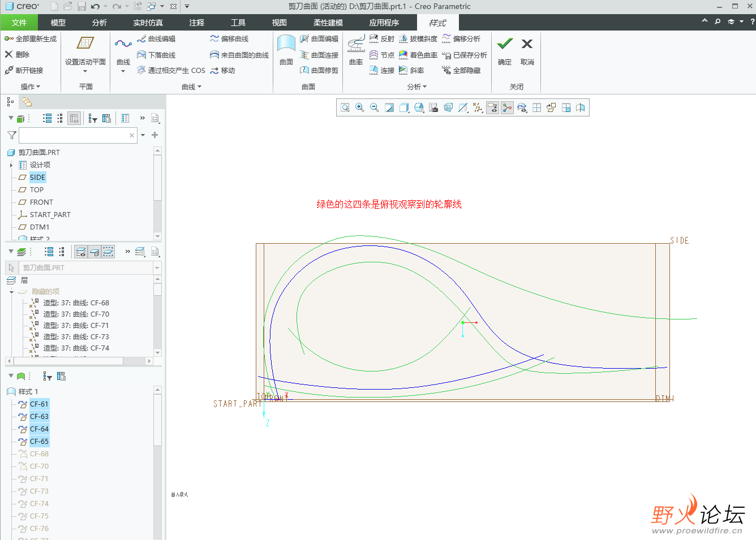Click the 节点 Knots analysis tool

pos(382,55)
